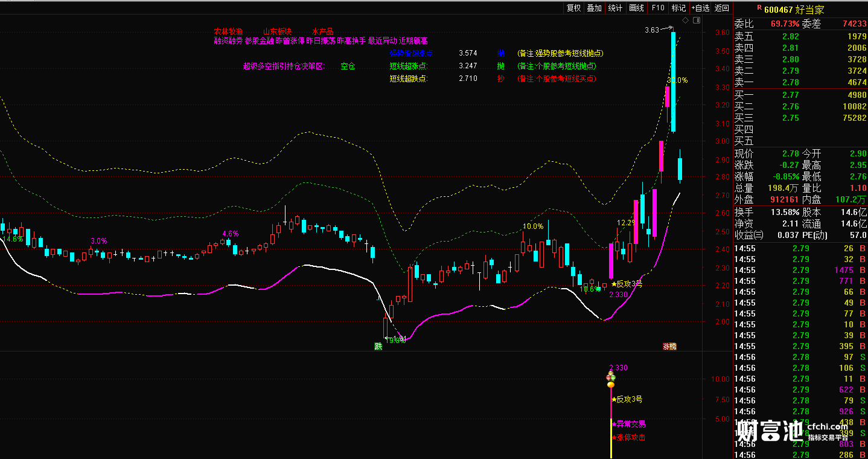Click the diamond icon above the price axis

pyautogui.click(x=685, y=21)
